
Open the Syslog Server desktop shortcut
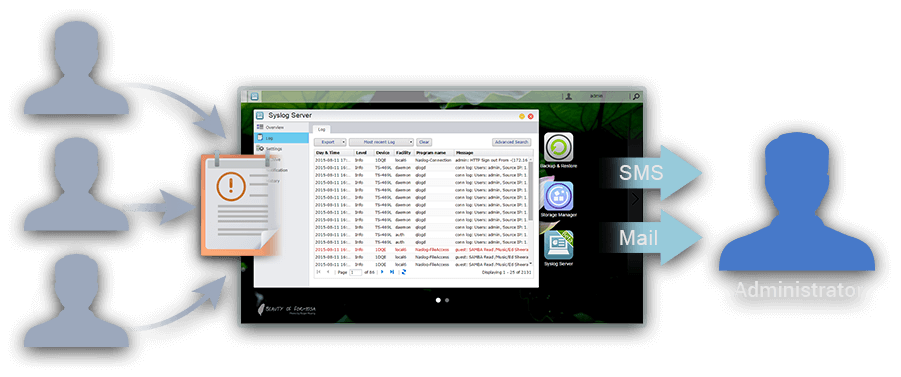click(x=559, y=248)
